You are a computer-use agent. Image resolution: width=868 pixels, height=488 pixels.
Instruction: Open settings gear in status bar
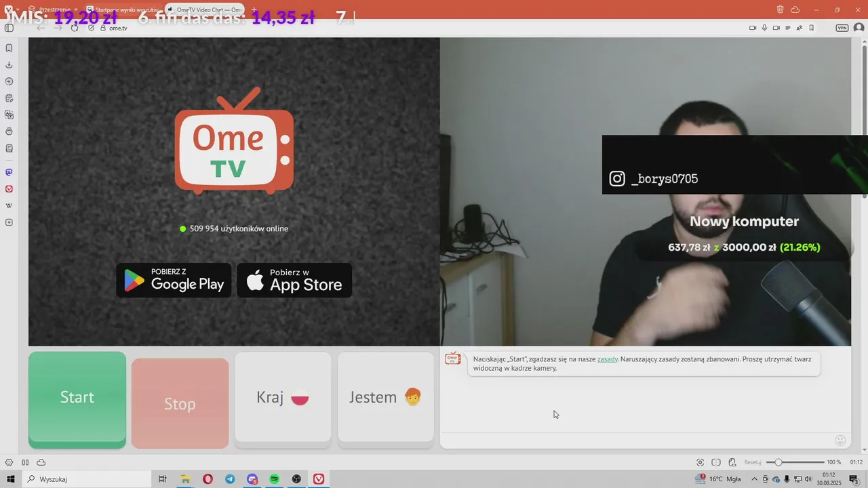[x=9, y=462]
